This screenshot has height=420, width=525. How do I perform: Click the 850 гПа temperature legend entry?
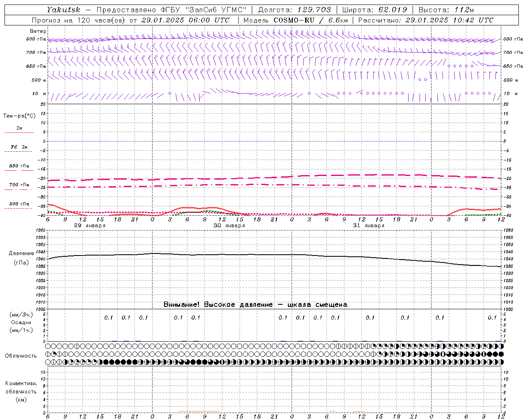point(19,166)
